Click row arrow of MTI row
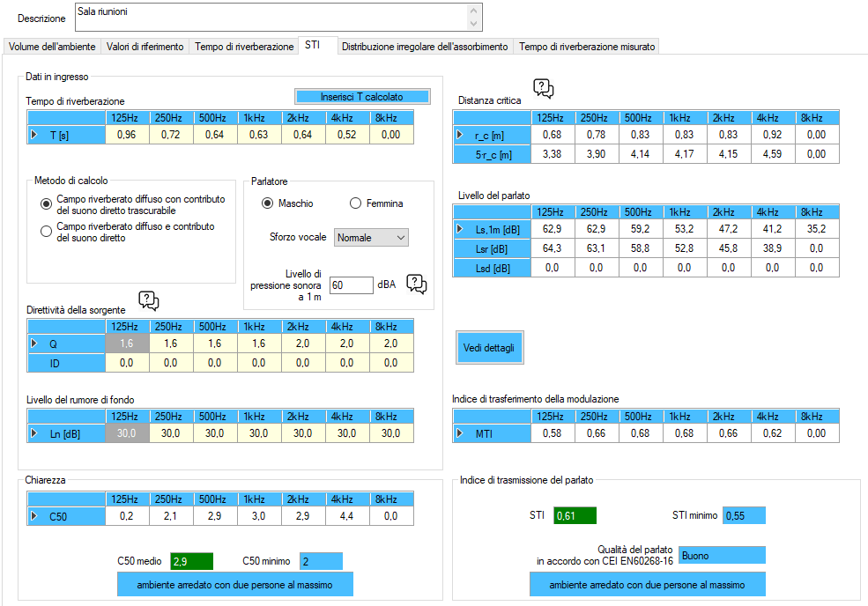 [x=460, y=433]
